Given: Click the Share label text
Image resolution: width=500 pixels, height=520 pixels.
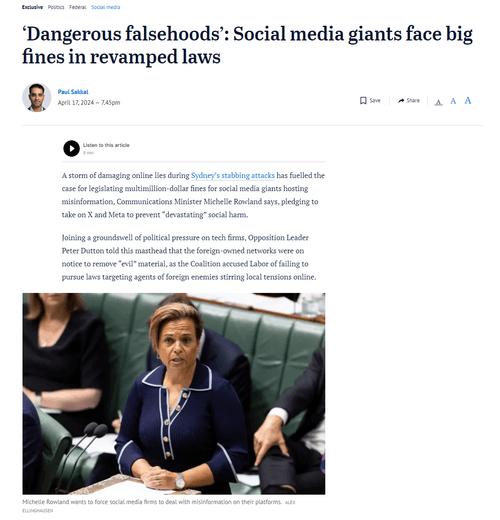Looking at the screenshot, I should tap(413, 100).
